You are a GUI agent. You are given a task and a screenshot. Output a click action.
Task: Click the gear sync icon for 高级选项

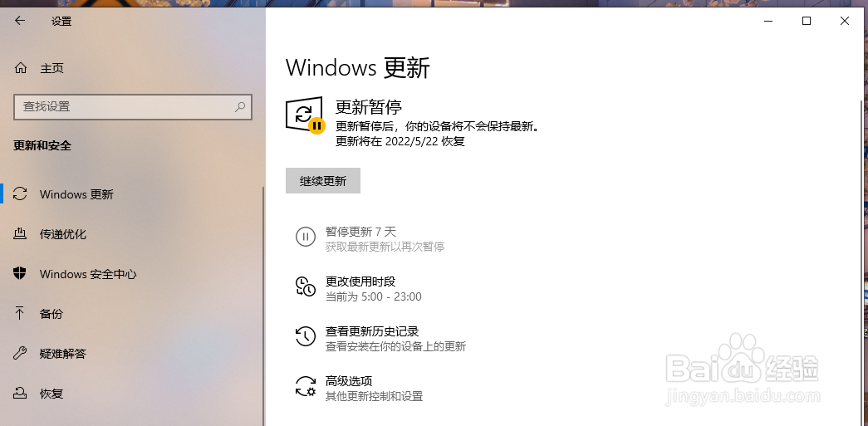tap(305, 386)
